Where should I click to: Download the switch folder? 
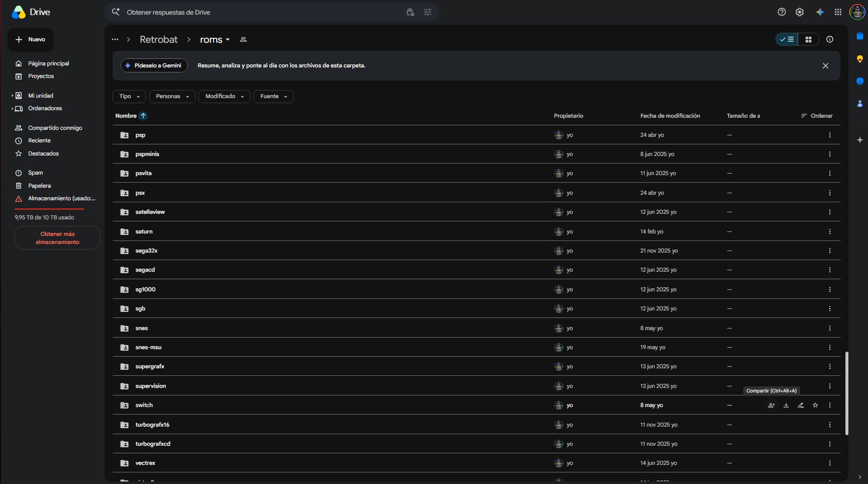tap(786, 405)
